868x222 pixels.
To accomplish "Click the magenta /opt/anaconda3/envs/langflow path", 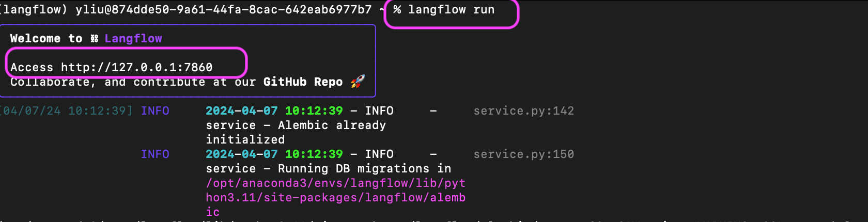I will 336,198.
